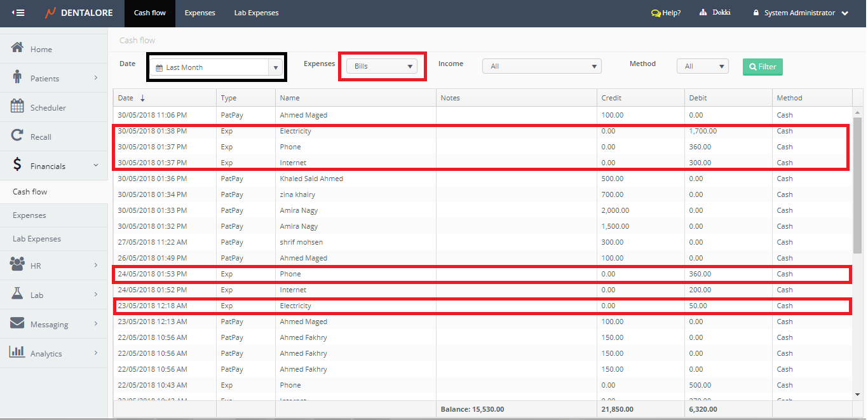Open the Date range Last Month dropdown
Screen dimensions: 868x420
click(x=216, y=67)
